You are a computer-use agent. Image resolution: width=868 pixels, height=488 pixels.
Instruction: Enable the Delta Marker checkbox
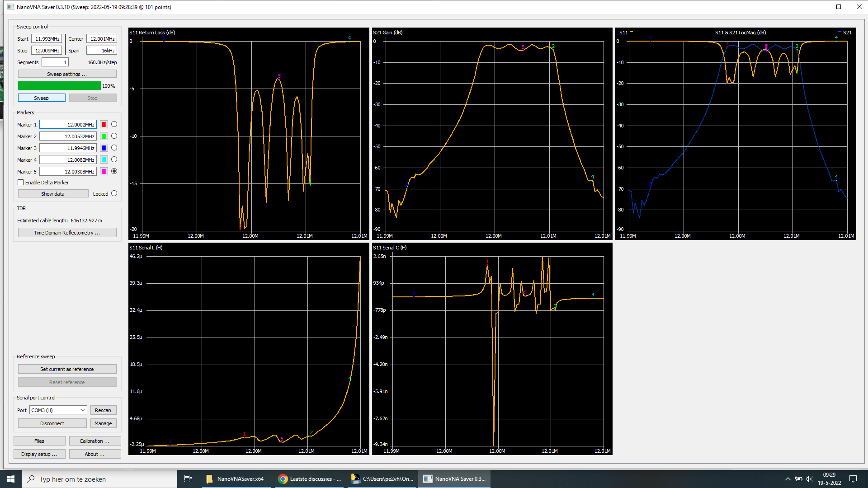(x=21, y=183)
